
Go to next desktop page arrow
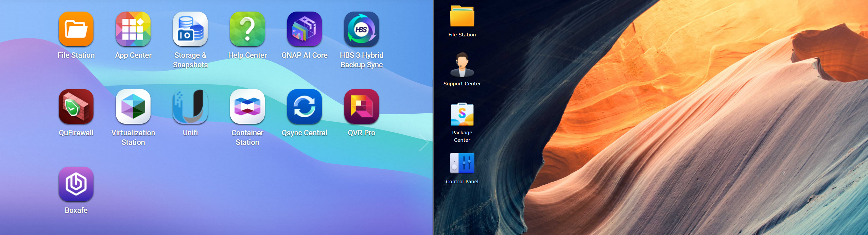click(x=423, y=143)
